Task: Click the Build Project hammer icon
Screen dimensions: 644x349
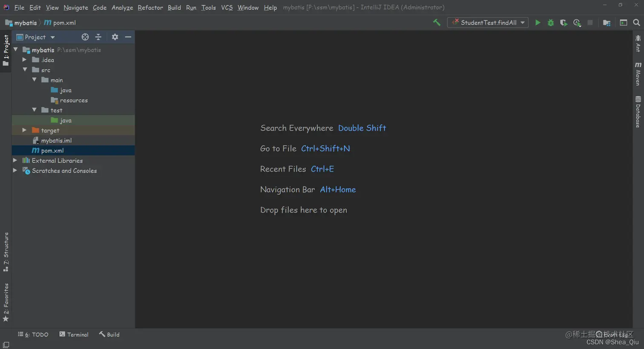Action: pyautogui.click(x=437, y=23)
